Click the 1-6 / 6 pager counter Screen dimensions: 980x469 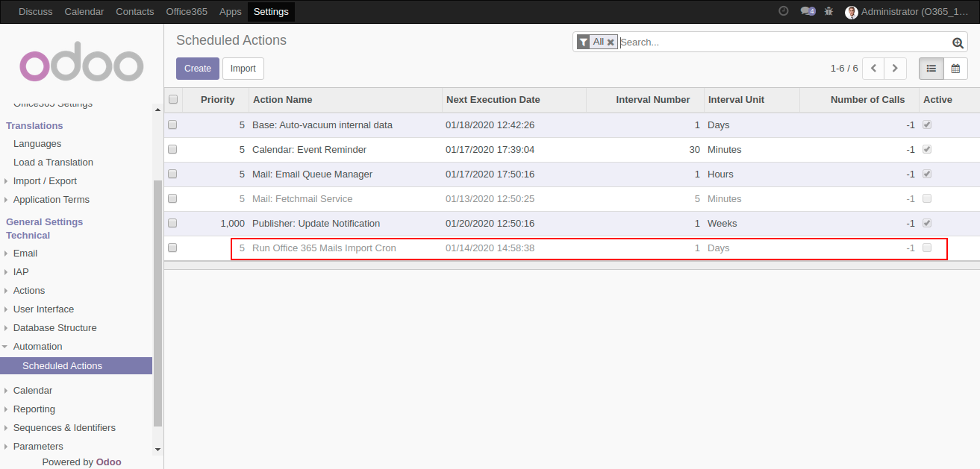click(x=844, y=69)
